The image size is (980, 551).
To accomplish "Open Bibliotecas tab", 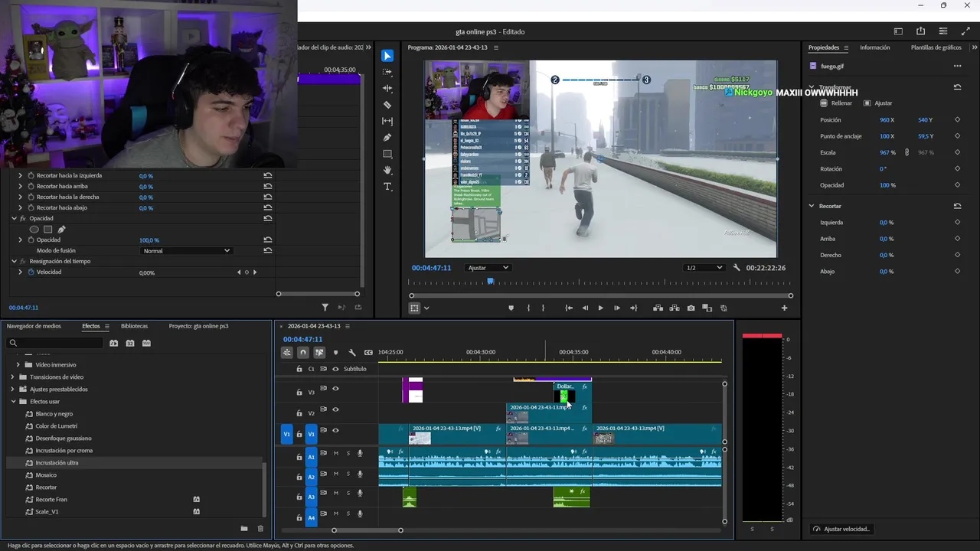I will coord(134,326).
